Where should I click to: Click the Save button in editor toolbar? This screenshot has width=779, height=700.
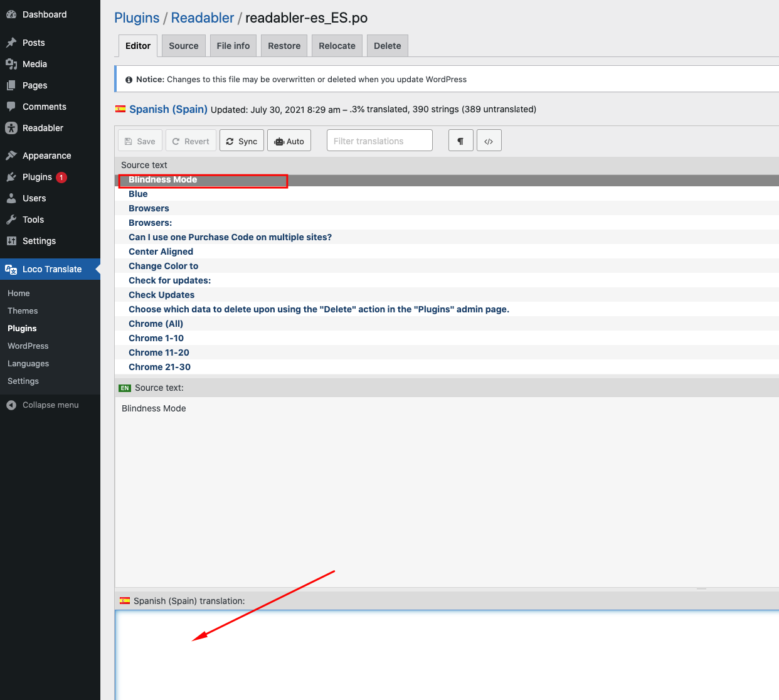140,141
